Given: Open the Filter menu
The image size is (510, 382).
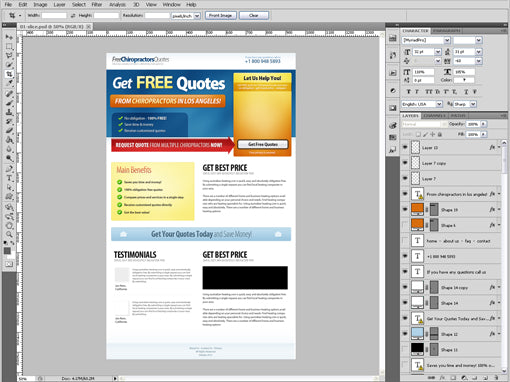Looking at the screenshot, I should [x=97, y=5].
